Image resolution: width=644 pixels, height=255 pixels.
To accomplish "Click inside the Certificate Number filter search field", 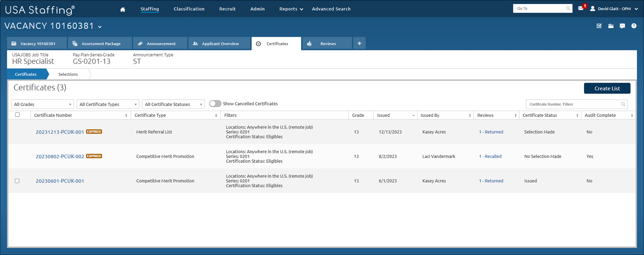I will [571, 104].
